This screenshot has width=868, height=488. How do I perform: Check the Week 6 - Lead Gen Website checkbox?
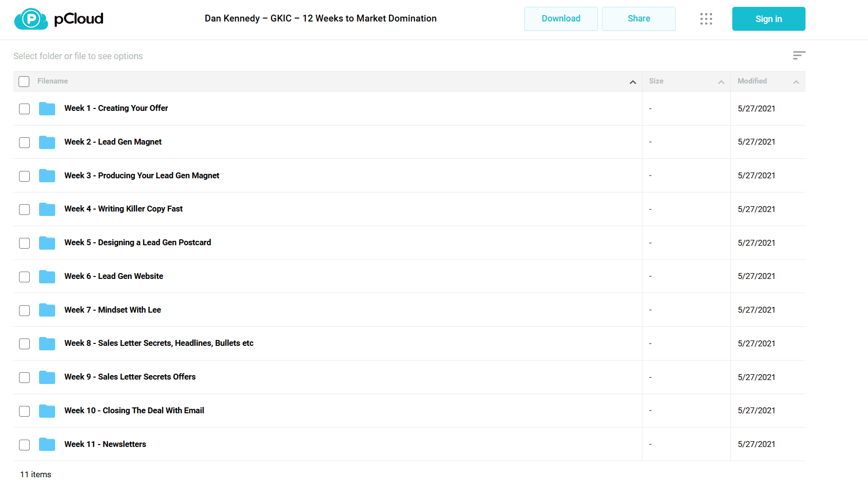pyautogui.click(x=24, y=277)
